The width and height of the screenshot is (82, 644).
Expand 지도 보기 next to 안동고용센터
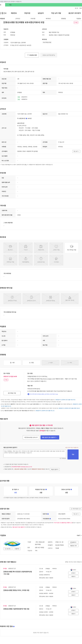click(x=76, y=514)
